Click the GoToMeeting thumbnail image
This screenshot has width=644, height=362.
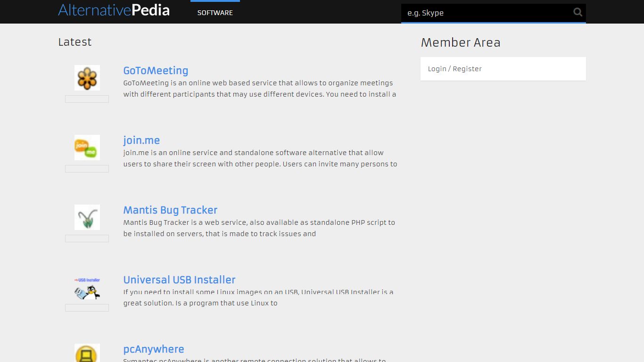pos(87,77)
